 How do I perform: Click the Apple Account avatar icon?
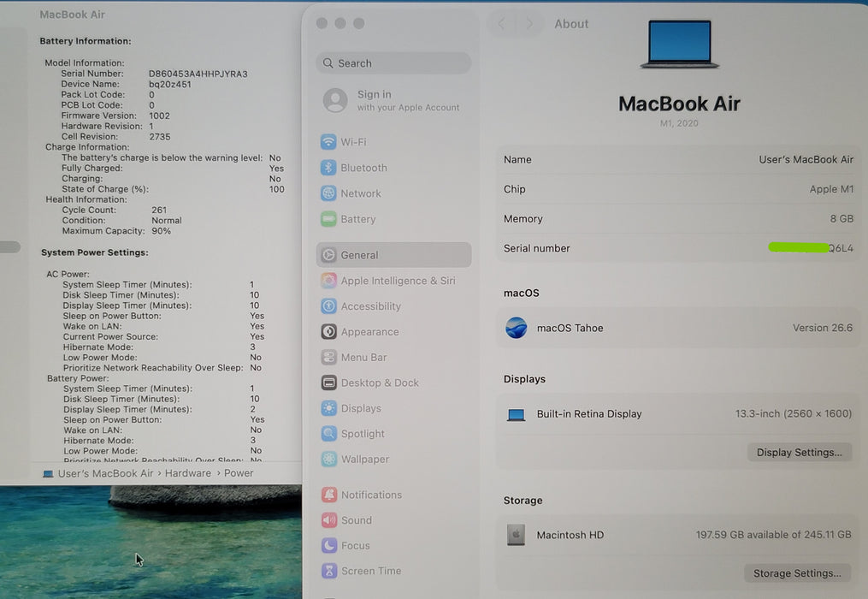pyautogui.click(x=335, y=100)
